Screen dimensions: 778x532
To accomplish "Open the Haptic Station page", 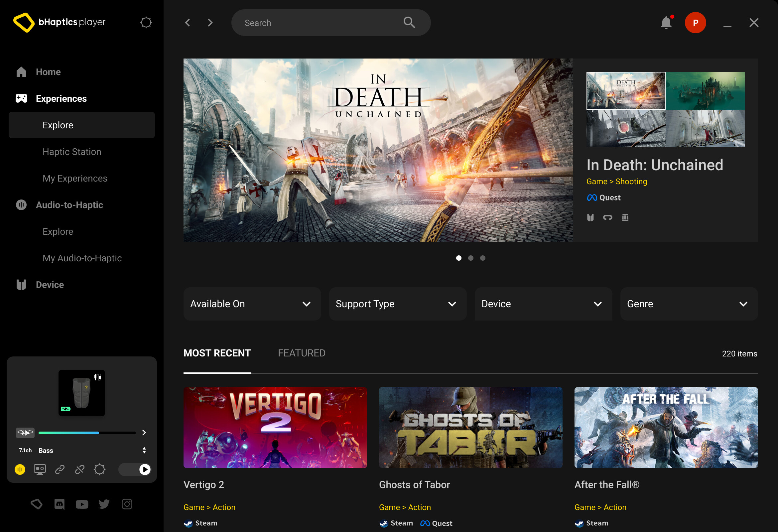I will pyautogui.click(x=71, y=151).
